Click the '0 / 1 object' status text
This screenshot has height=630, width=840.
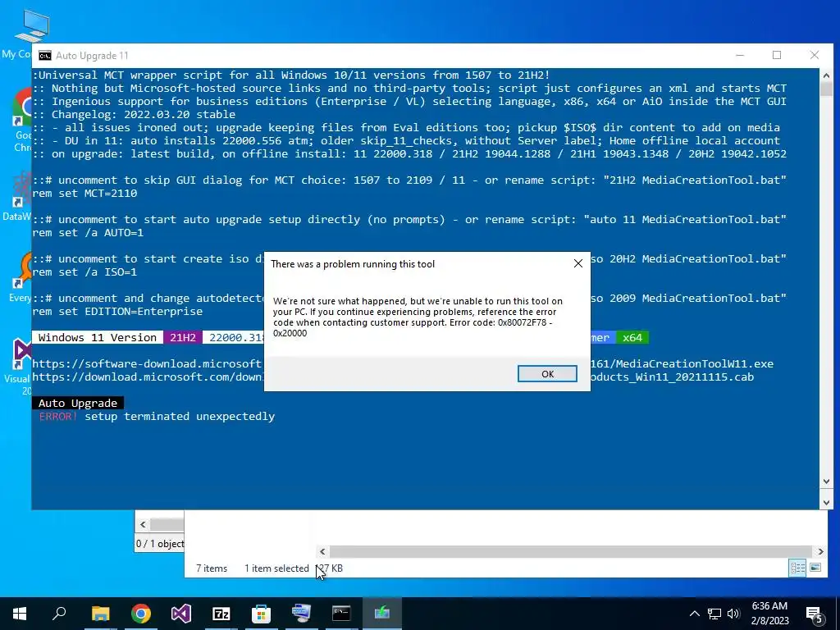pyautogui.click(x=160, y=544)
